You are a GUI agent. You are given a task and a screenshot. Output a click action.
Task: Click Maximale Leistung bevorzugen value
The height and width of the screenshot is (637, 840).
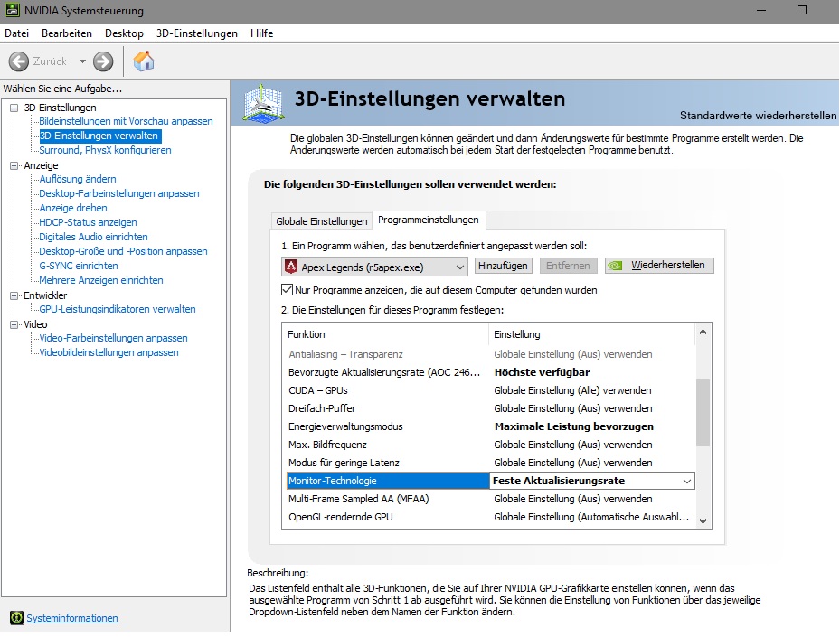point(574,426)
